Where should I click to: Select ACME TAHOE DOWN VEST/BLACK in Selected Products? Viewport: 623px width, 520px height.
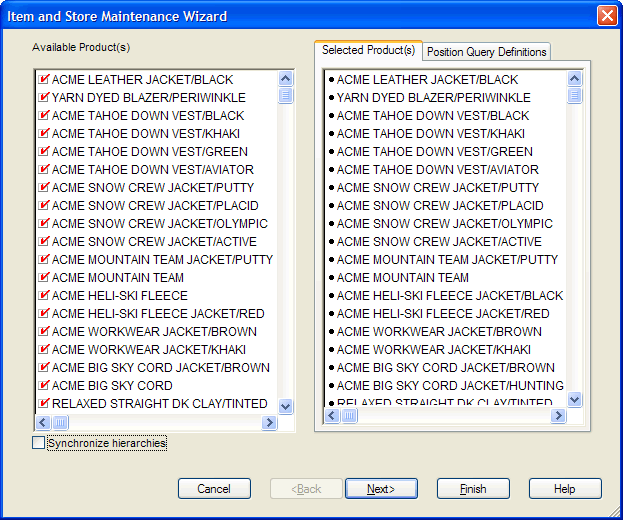click(x=433, y=116)
